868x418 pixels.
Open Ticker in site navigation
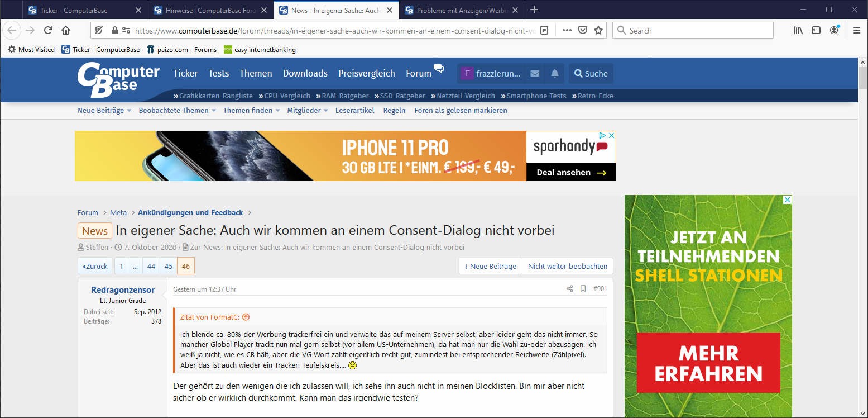pos(185,73)
